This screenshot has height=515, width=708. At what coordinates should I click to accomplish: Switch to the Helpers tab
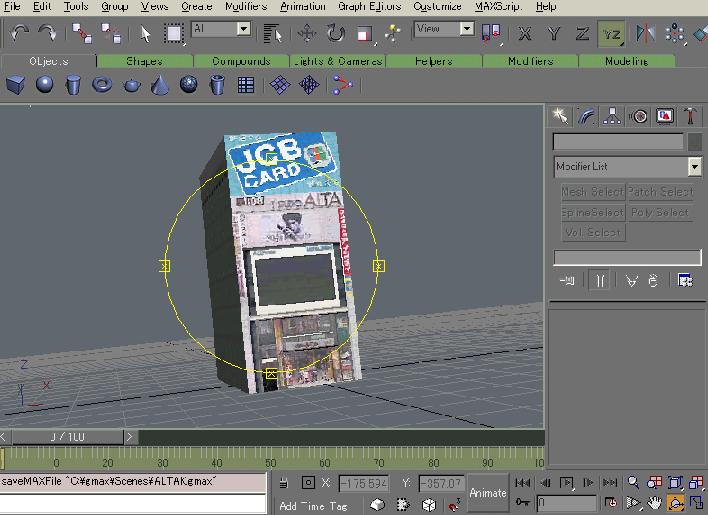(x=434, y=61)
